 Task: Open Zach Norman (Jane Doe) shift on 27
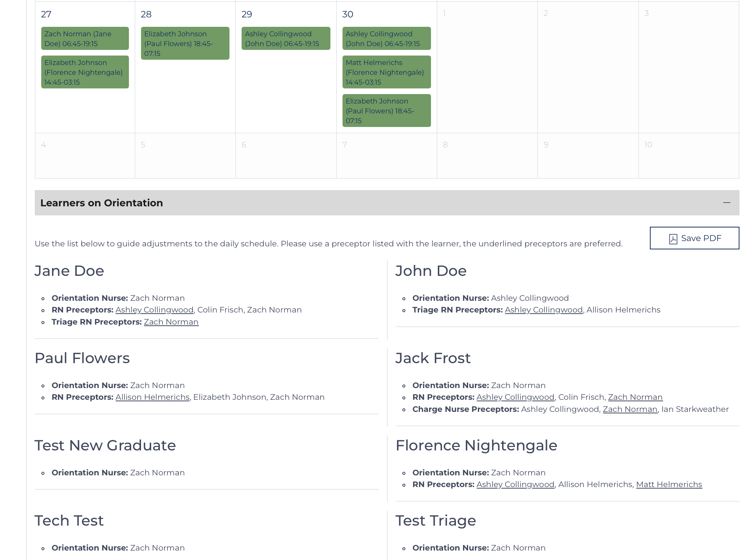coord(85,39)
